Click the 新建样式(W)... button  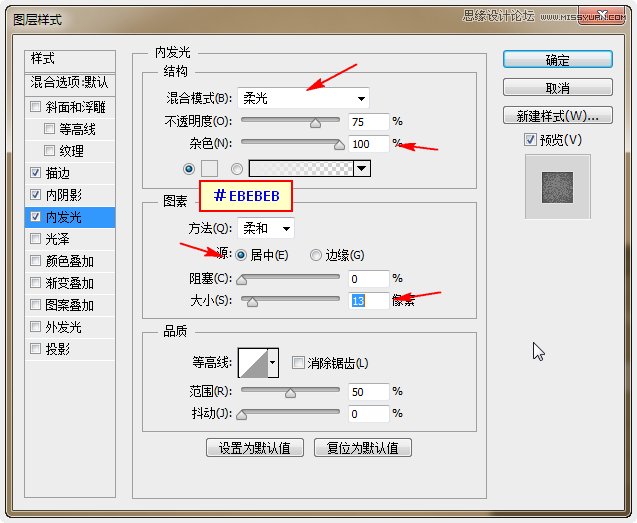coord(558,115)
